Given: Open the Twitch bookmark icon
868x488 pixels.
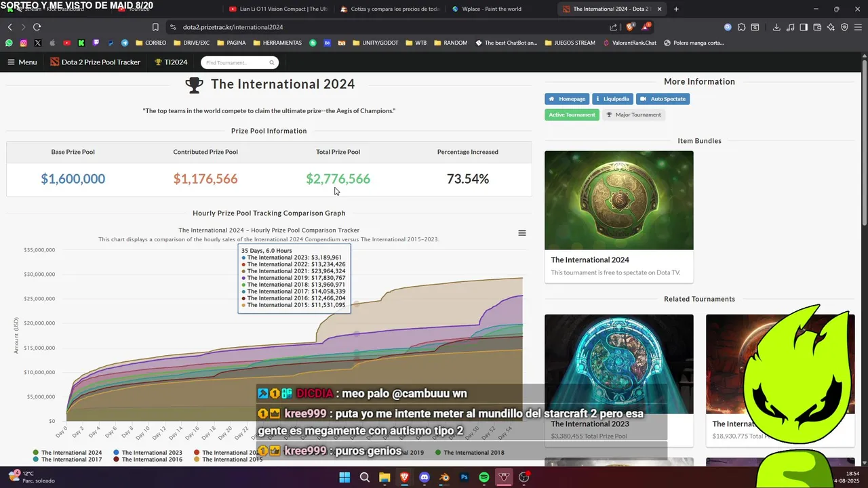Looking at the screenshot, I should point(96,43).
